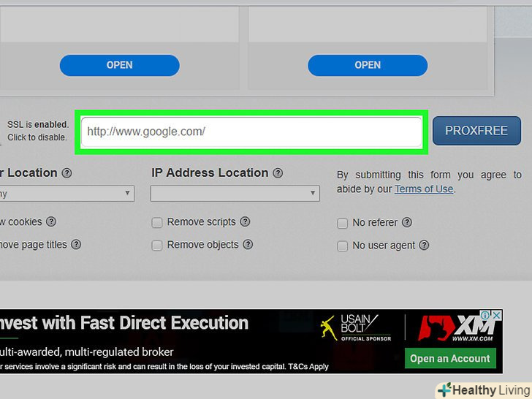Tick the No referer checkbox
The height and width of the screenshot is (399, 532).
(x=342, y=224)
